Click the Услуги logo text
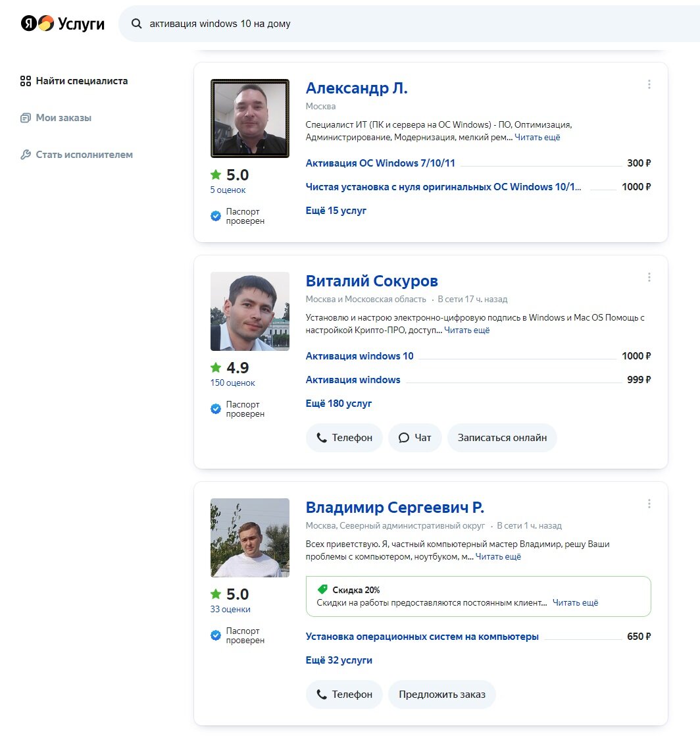Image resolution: width=700 pixels, height=736 pixels. (81, 24)
